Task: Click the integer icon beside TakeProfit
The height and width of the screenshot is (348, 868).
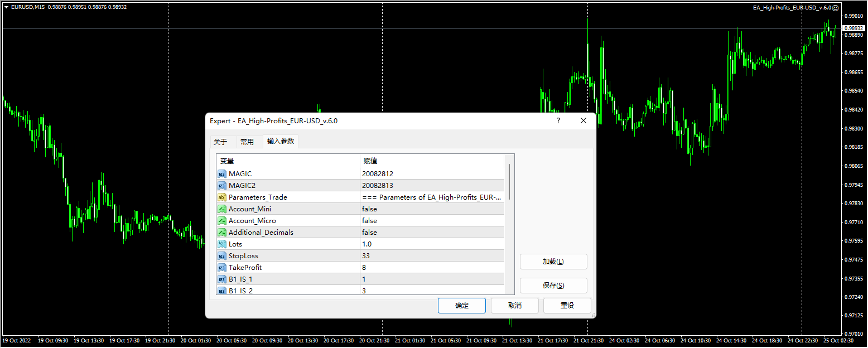Action: point(222,267)
